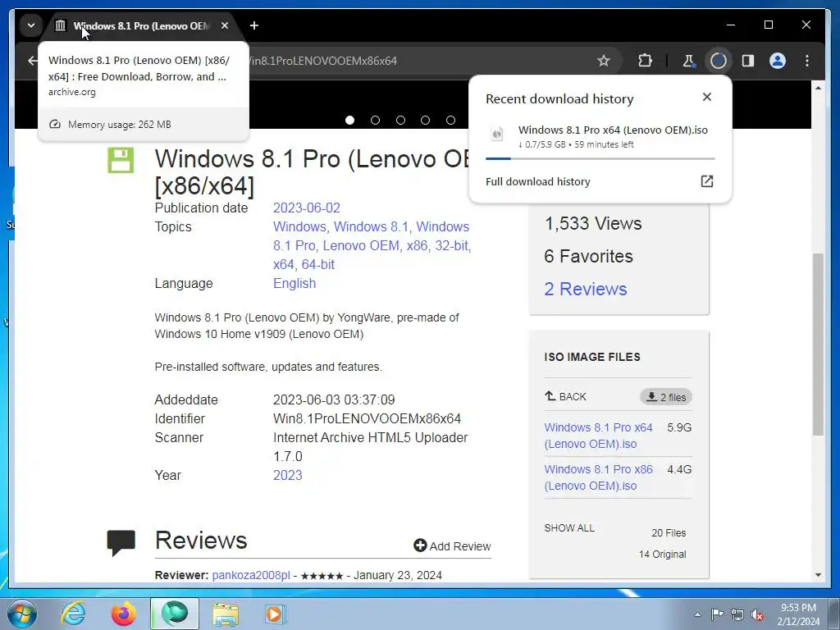Screen dimensions: 840x630
Task: Collapse ISO files with BACK
Action: [x=566, y=396]
